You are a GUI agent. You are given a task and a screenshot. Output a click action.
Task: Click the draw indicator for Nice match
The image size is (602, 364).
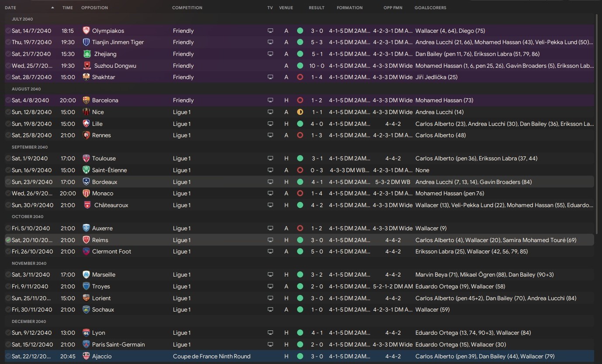[x=300, y=112]
